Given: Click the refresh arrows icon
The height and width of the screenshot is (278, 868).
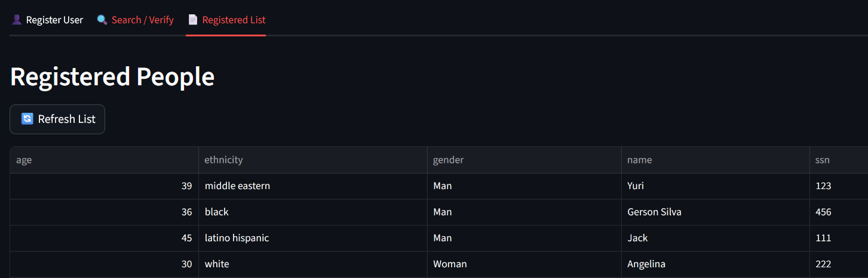Looking at the screenshot, I should [x=27, y=119].
